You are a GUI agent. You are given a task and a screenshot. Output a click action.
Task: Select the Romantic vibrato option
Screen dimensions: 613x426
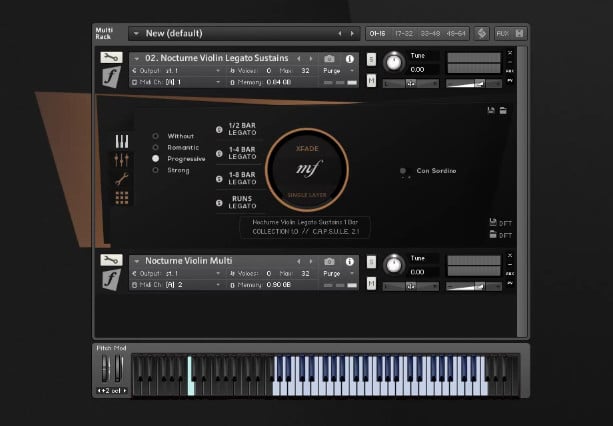[156, 147]
